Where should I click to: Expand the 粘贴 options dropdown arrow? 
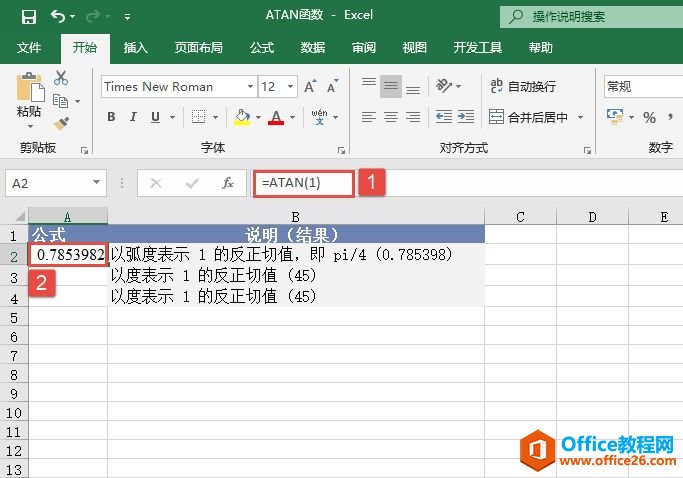point(30,127)
